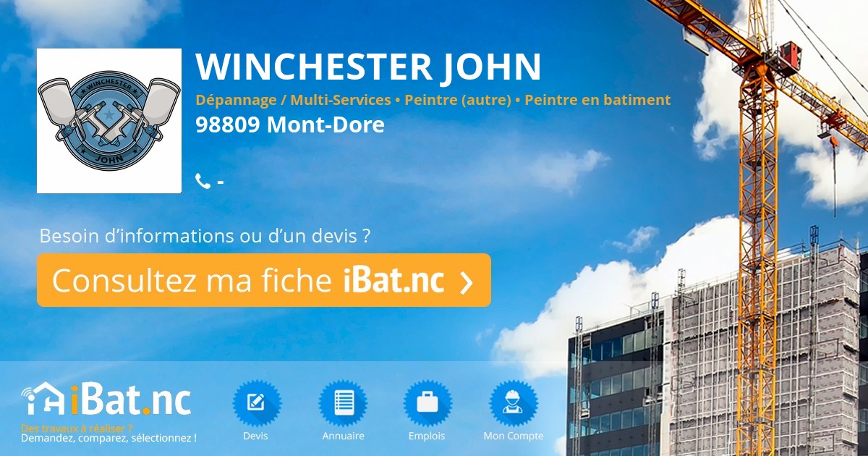Viewport: 868px width, 456px height.
Task: Open the Emplois briefcase icon
Action: click(427, 403)
